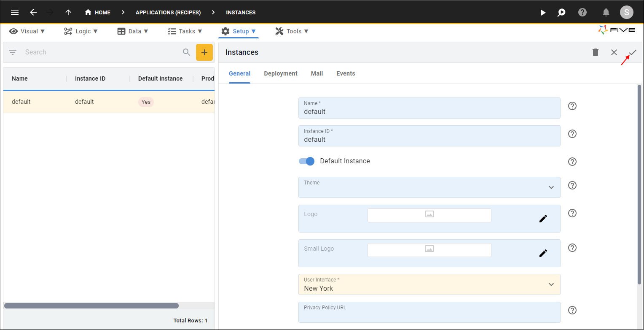Click the help icon beside Instance ID
The height and width of the screenshot is (330, 644).
(572, 134)
